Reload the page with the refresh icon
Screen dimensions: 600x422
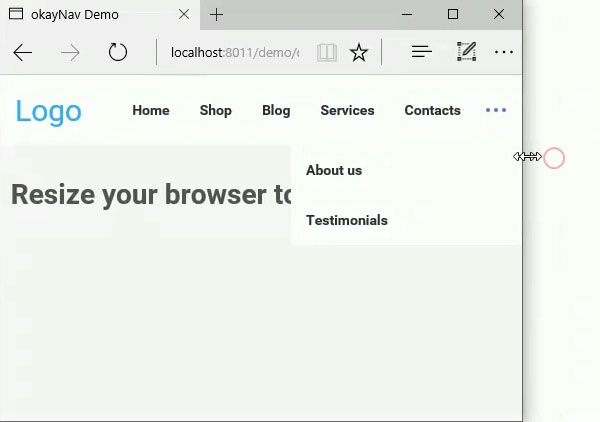click(x=117, y=52)
